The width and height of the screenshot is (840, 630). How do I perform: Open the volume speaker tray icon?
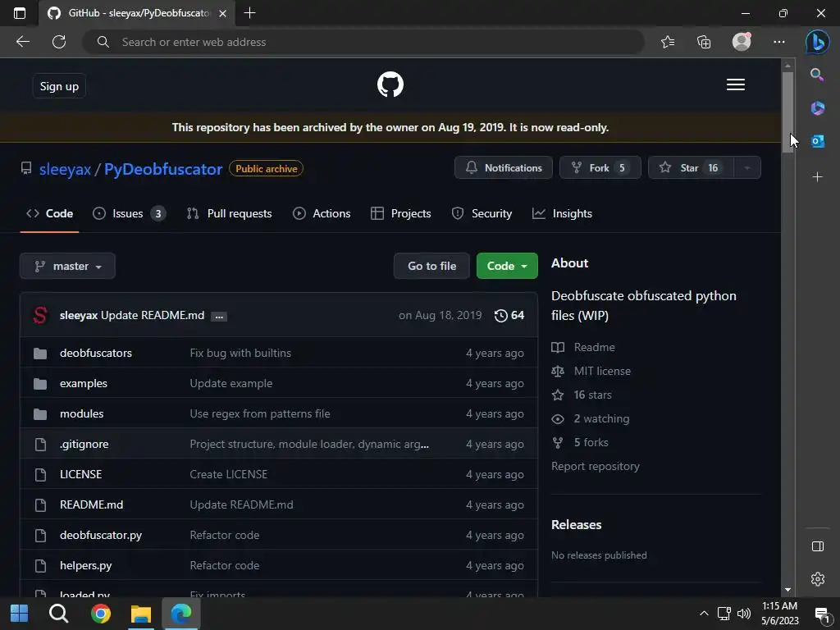coord(743,614)
